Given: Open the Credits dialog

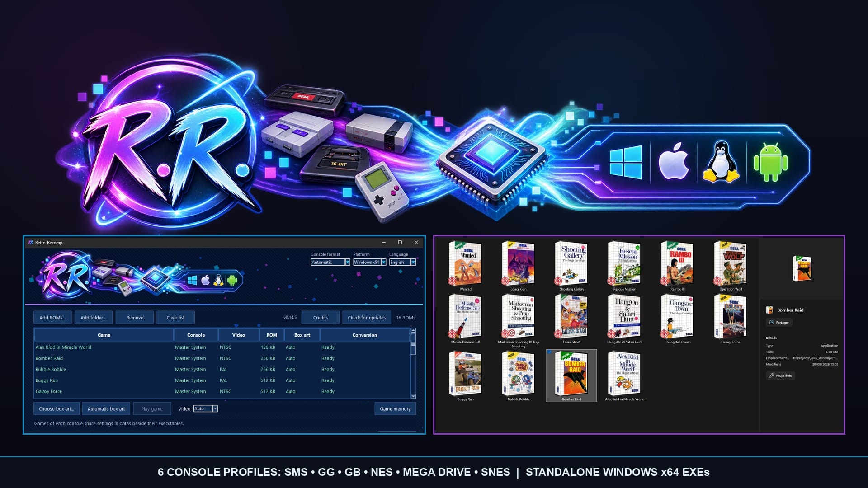Looking at the screenshot, I should (321, 318).
